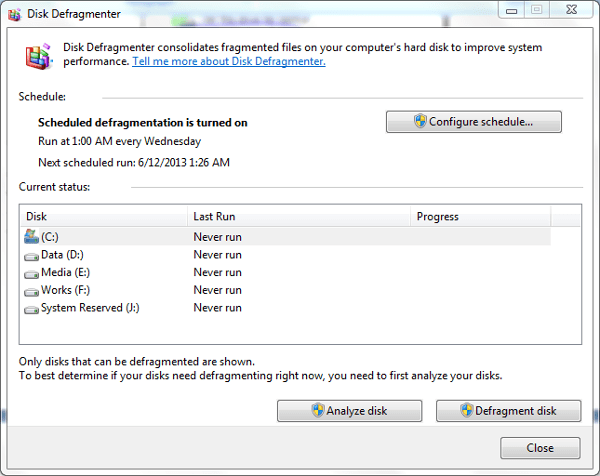Select the Media (E:) disk row
600x476 pixels.
tap(286, 272)
